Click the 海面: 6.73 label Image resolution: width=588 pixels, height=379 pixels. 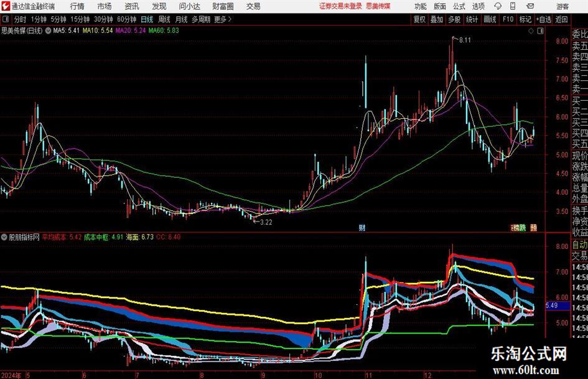point(139,237)
